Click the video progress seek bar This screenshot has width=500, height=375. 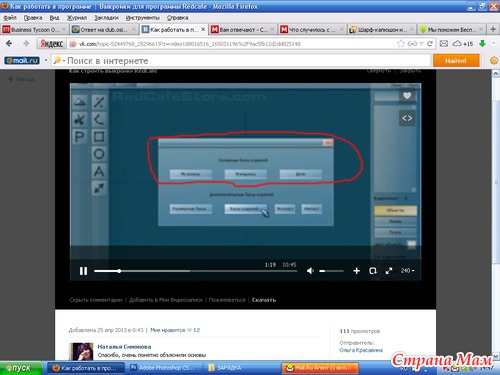(196, 271)
